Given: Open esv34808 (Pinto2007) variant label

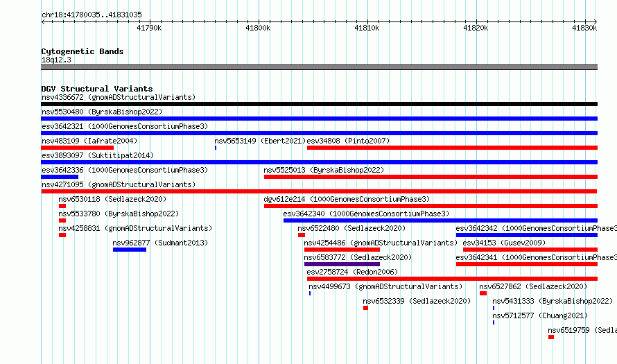Looking at the screenshot, I should (348, 141).
